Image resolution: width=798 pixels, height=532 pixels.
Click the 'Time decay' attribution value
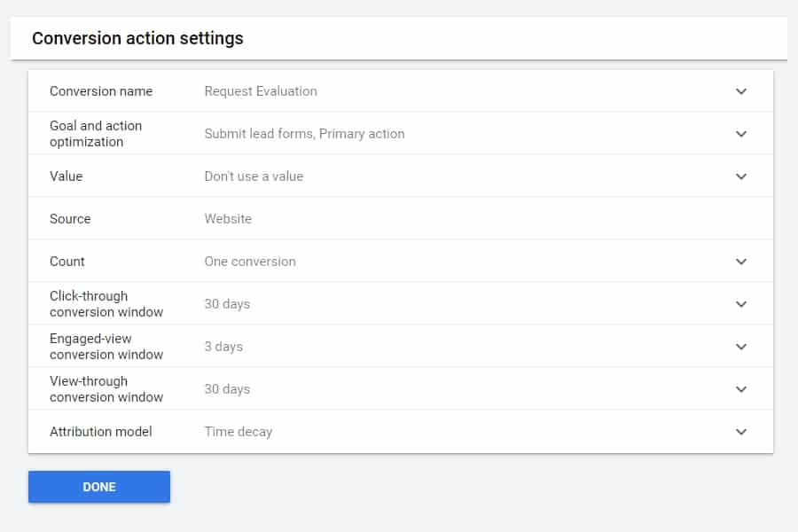pos(239,432)
